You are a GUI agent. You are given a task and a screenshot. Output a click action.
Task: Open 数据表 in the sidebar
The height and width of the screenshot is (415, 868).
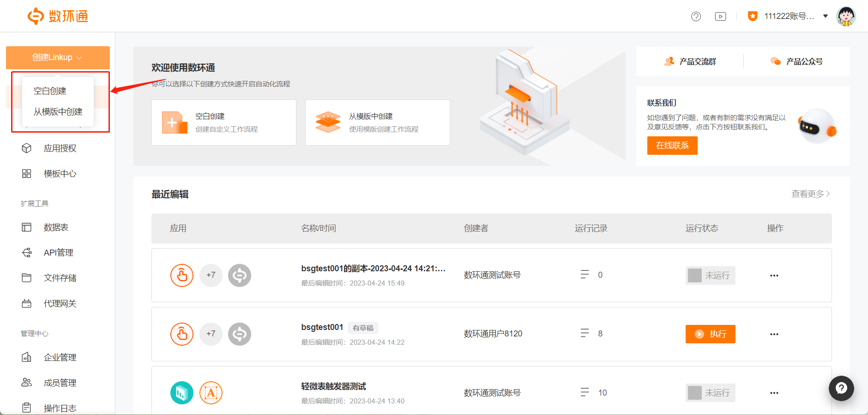click(x=56, y=227)
